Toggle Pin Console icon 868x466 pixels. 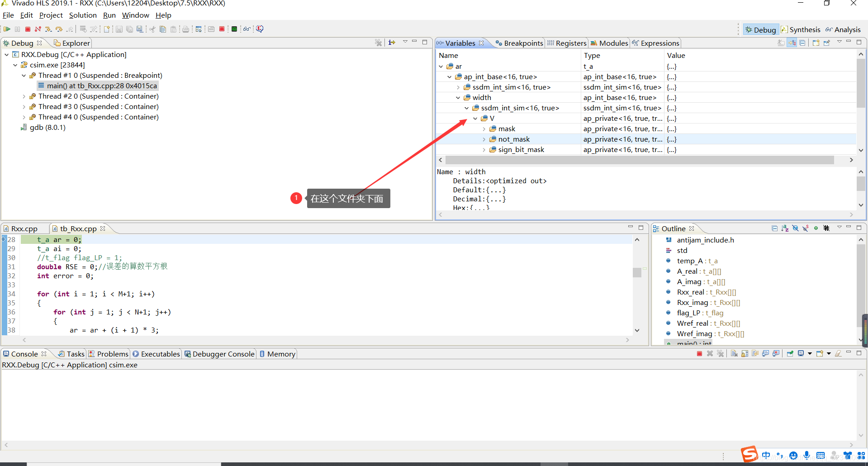point(790,354)
